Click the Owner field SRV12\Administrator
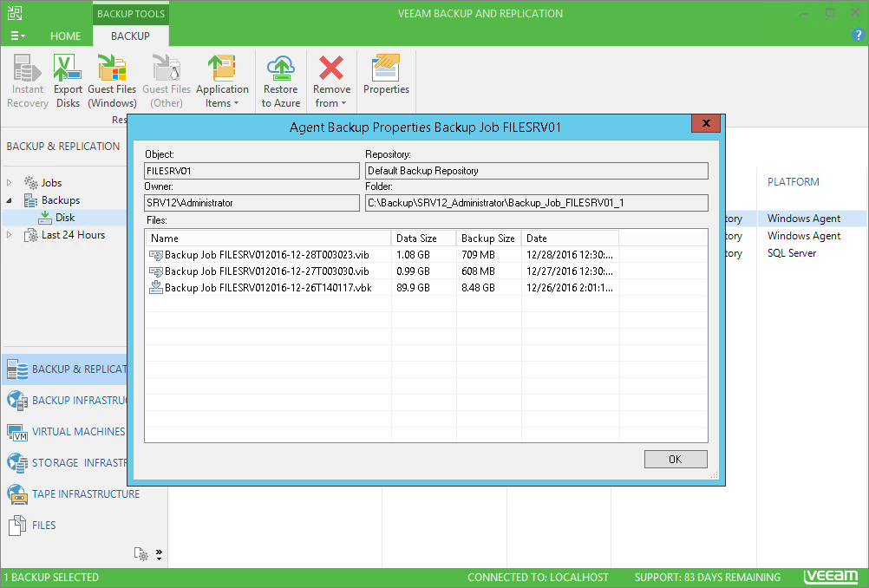869x588 pixels. (252, 203)
